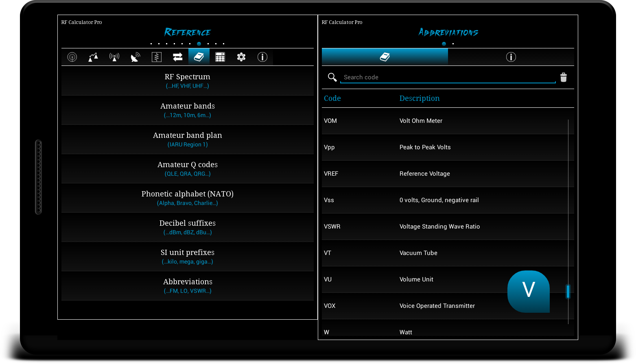Click the Reference page indicator dots

coord(188,44)
